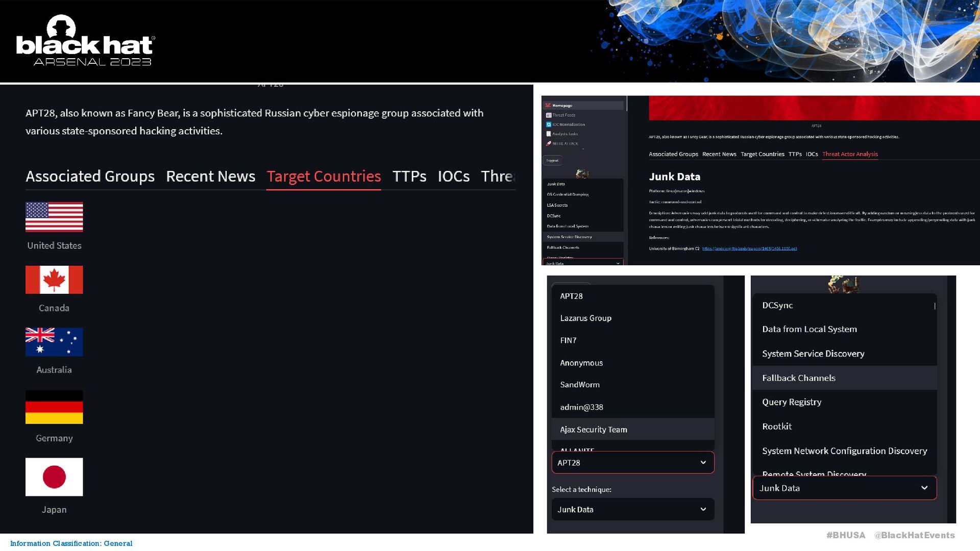This screenshot has height=551, width=980.
Task: Pick Rootkit technique option
Action: click(845, 427)
